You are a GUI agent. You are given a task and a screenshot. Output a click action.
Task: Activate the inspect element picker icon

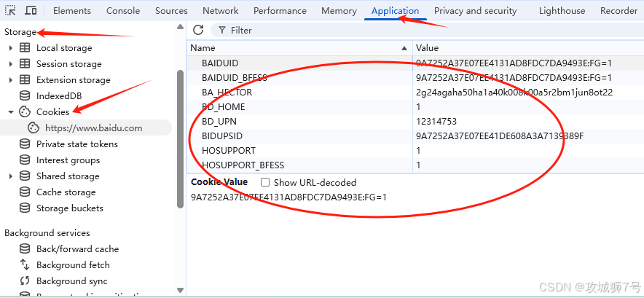10,10
